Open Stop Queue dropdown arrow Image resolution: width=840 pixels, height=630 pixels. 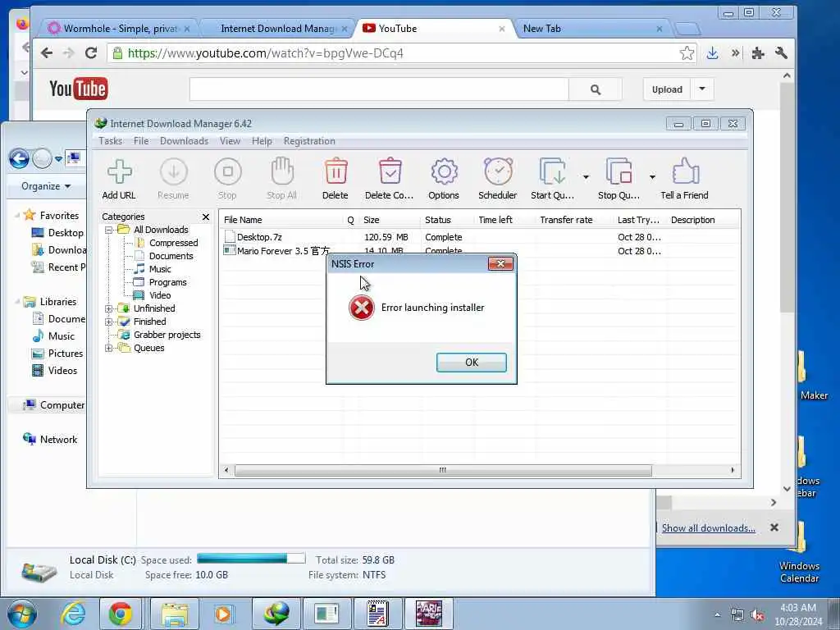pos(652,177)
